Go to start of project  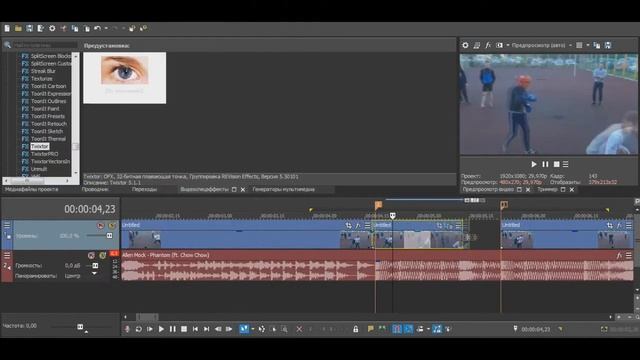click(195, 329)
